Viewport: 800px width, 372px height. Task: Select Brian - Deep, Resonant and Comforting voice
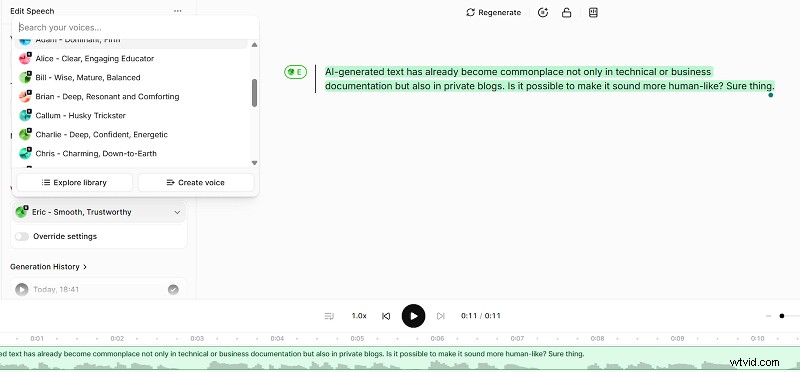click(132, 96)
